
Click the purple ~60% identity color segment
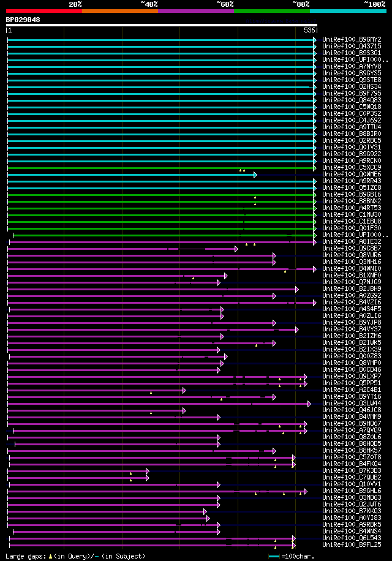[196, 11]
